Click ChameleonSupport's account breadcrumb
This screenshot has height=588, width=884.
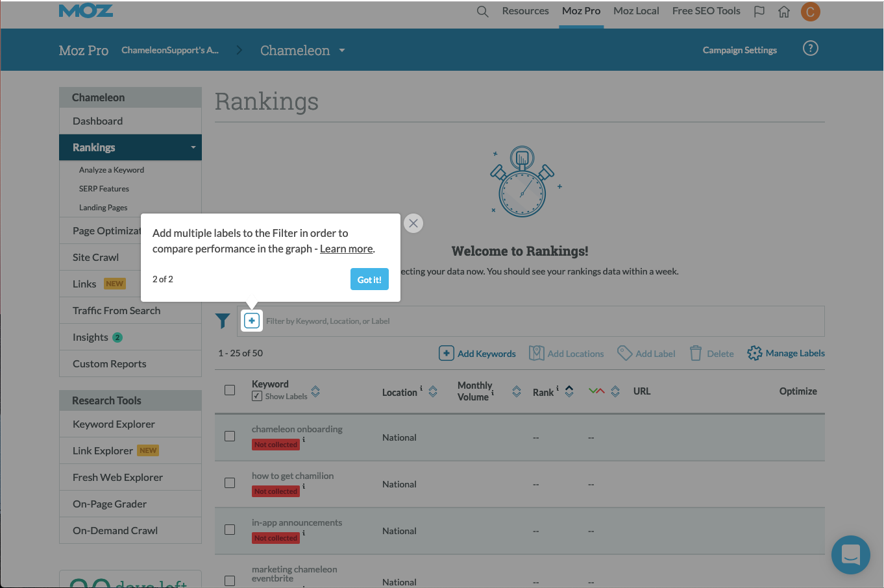coord(170,50)
